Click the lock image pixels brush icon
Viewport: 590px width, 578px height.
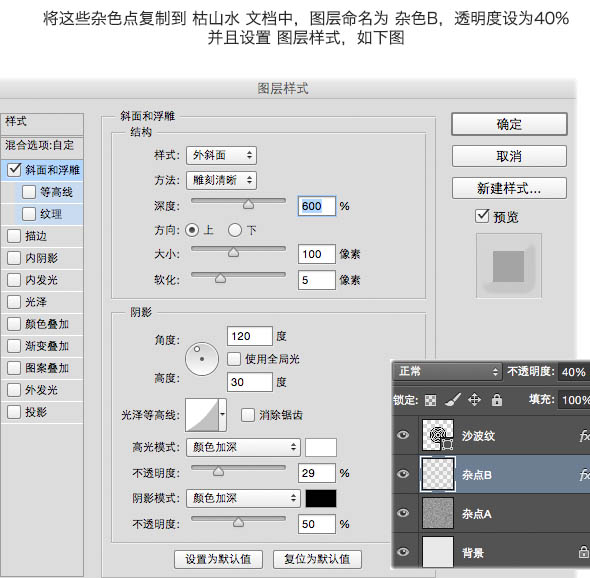pyautogui.click(x=453, y=400)
